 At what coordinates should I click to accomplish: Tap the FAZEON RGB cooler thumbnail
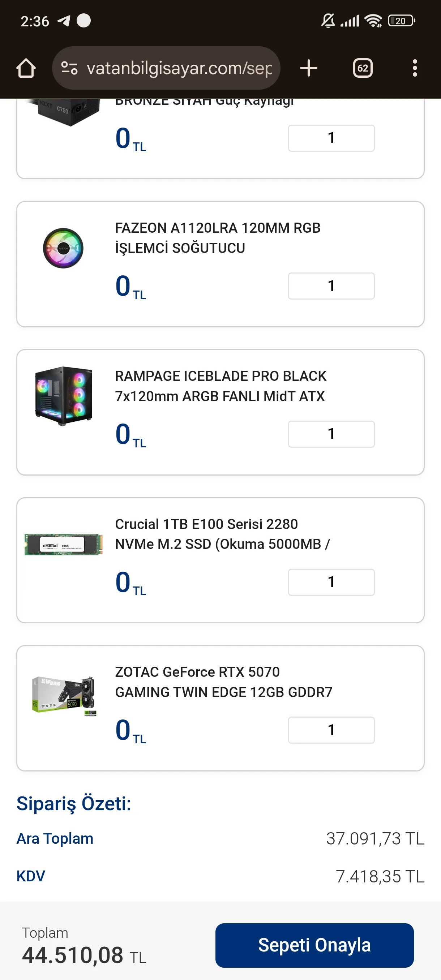click(63, 248)
